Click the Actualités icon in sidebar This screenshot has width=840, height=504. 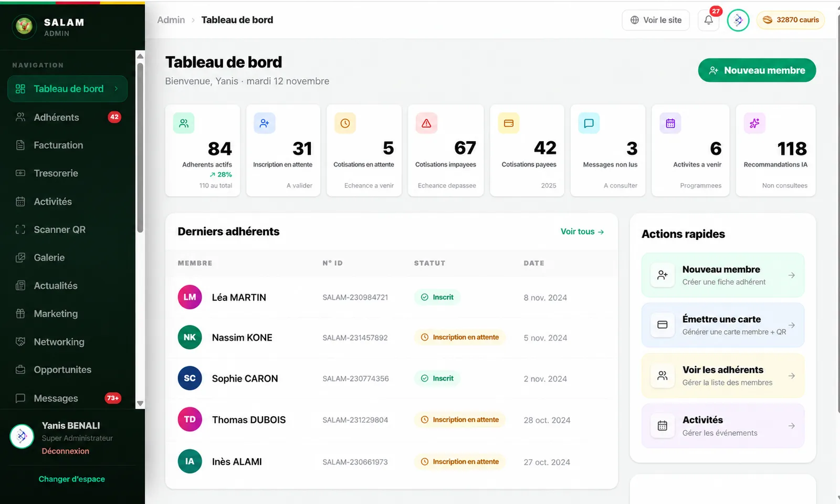[20, 286]
